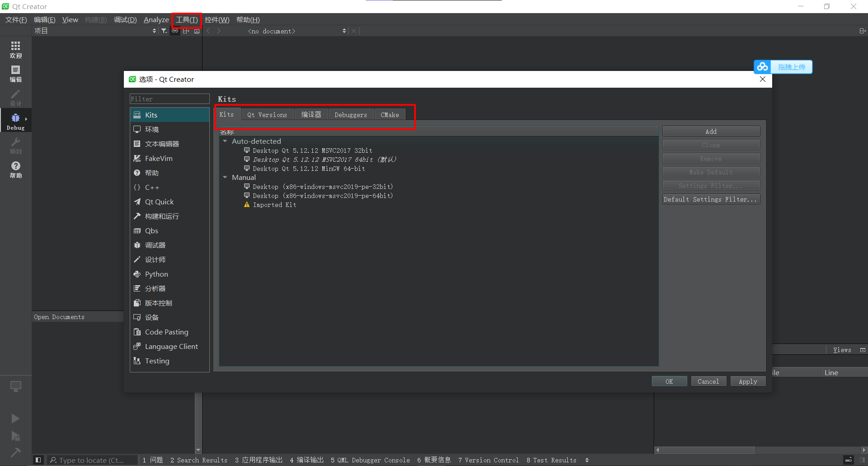The image size is (868, 466).
Task: Open the Views dropdown in debugger pane
Action: 842,350
